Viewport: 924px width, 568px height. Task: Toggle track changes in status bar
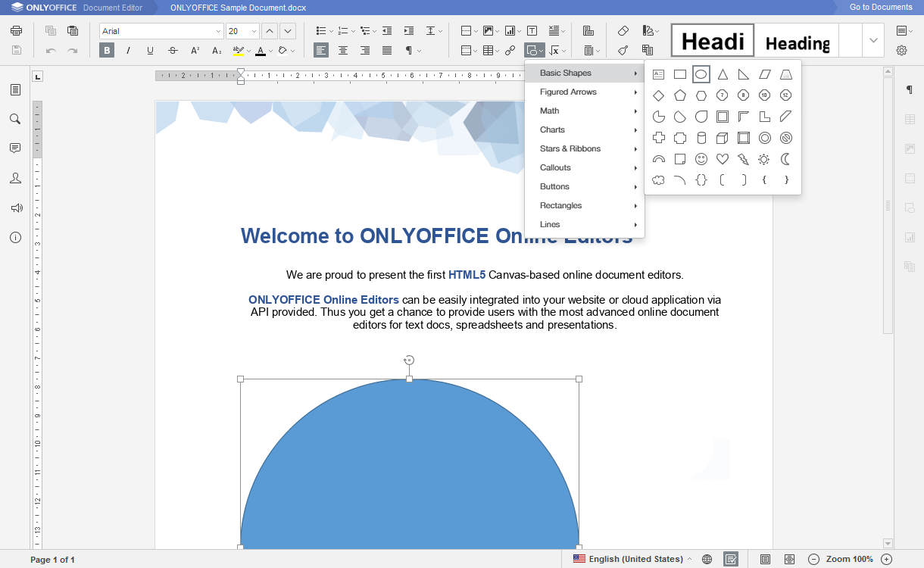731,559
